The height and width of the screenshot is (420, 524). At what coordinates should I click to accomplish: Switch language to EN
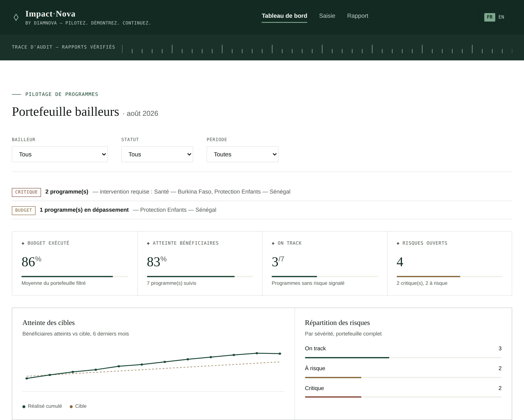501,17
